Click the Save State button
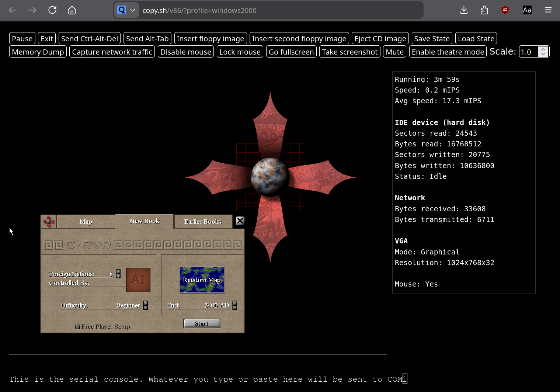This screenshot has width=560, height=392. 432,39
